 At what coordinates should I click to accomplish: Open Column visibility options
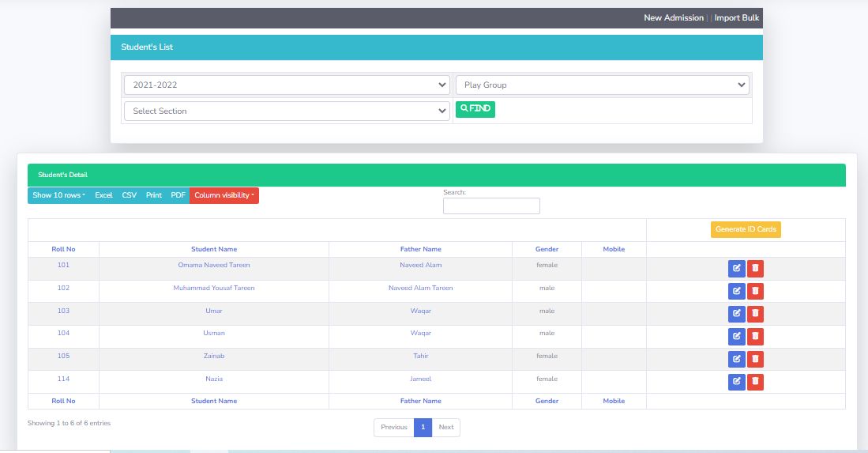(224, 195)
